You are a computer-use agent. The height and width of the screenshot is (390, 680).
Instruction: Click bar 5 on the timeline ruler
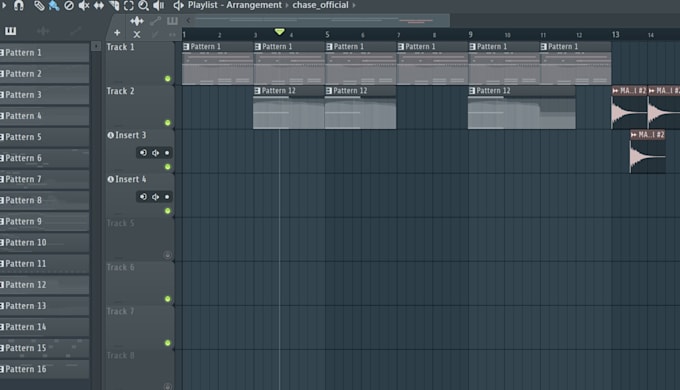[327, 34]
